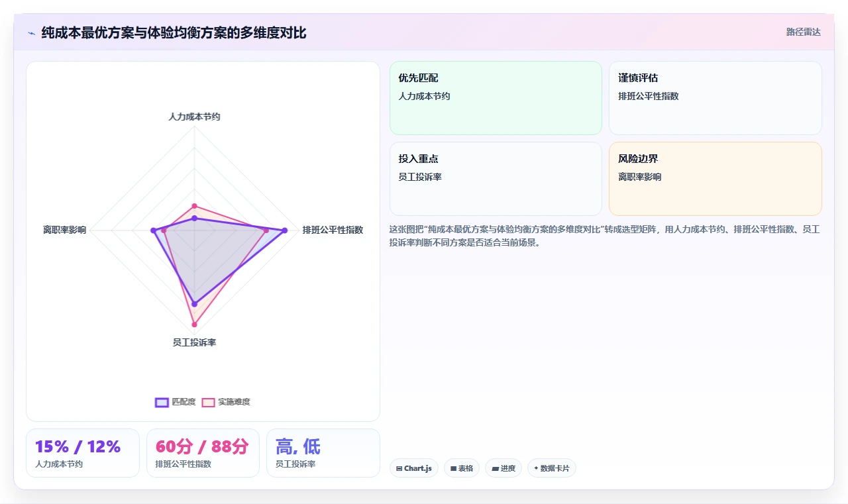This screenshot has height=504, width=848.
Task: Click the 路径雷达 label in header
Action: pyautogui.click(x=803, y=32)
